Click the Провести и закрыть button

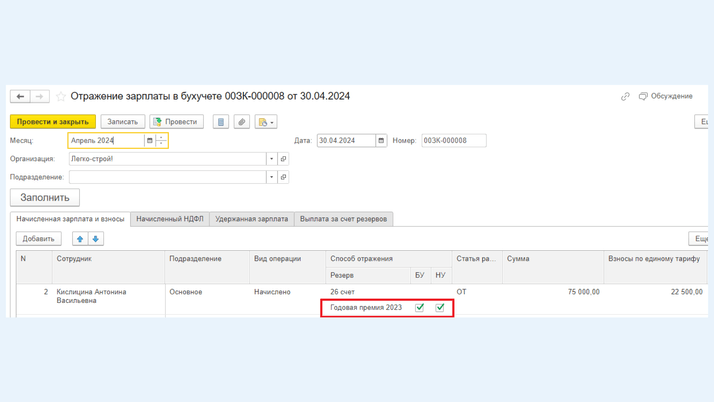pos(53,122)
